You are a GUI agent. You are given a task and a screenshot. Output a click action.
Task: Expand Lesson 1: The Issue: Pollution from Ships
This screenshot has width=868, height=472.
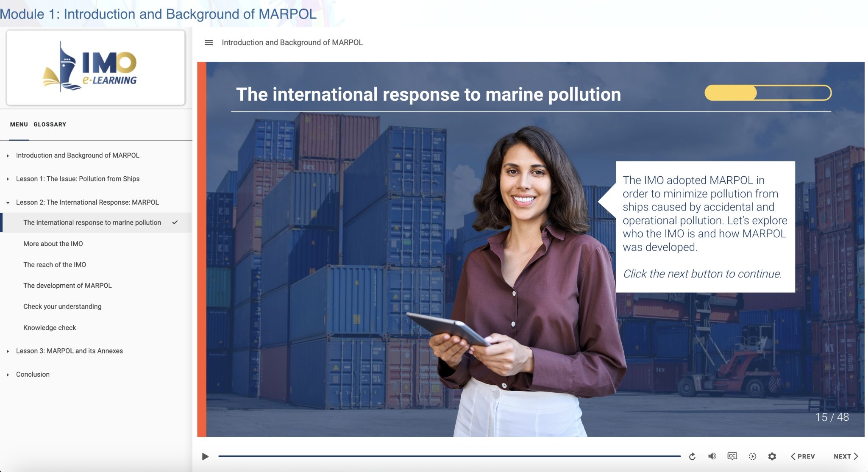pyautogui.click(x=7, y=179)
